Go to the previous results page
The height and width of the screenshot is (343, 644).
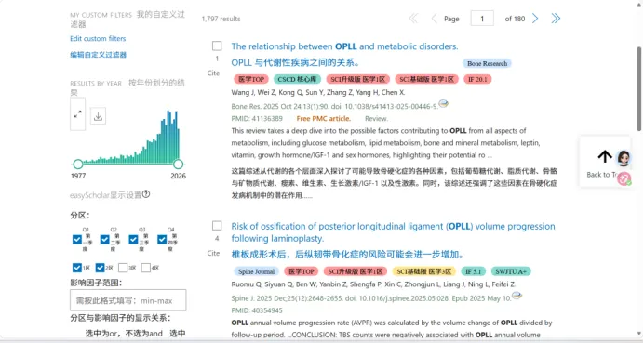point(434,19)
